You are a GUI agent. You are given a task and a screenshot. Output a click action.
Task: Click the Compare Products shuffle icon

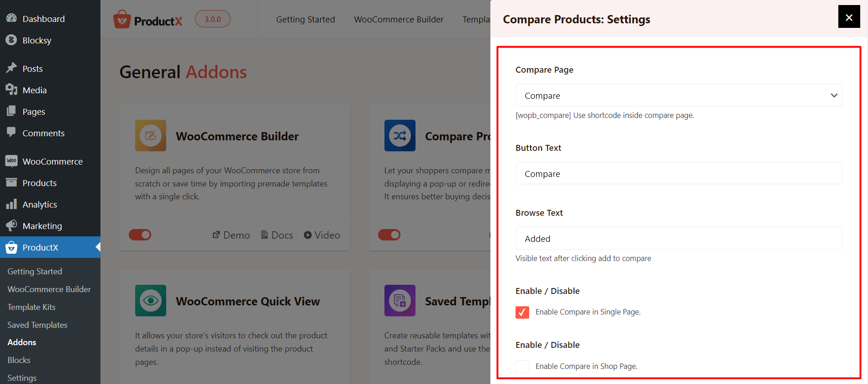point(400,136)
